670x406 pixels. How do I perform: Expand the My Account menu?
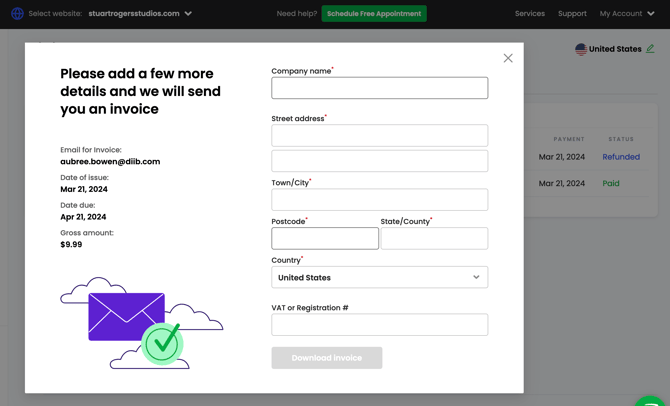(627, 14)
